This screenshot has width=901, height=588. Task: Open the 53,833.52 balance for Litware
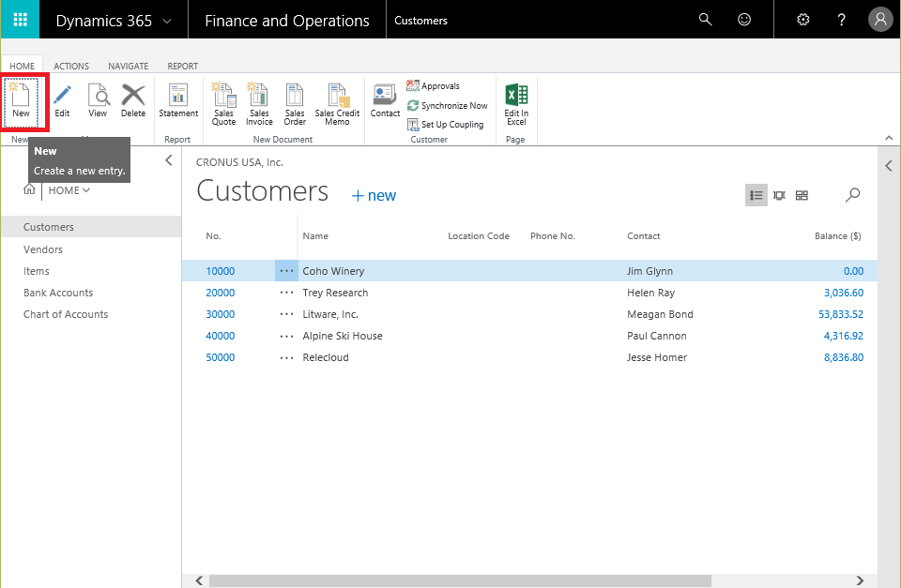tap(841, 314)
